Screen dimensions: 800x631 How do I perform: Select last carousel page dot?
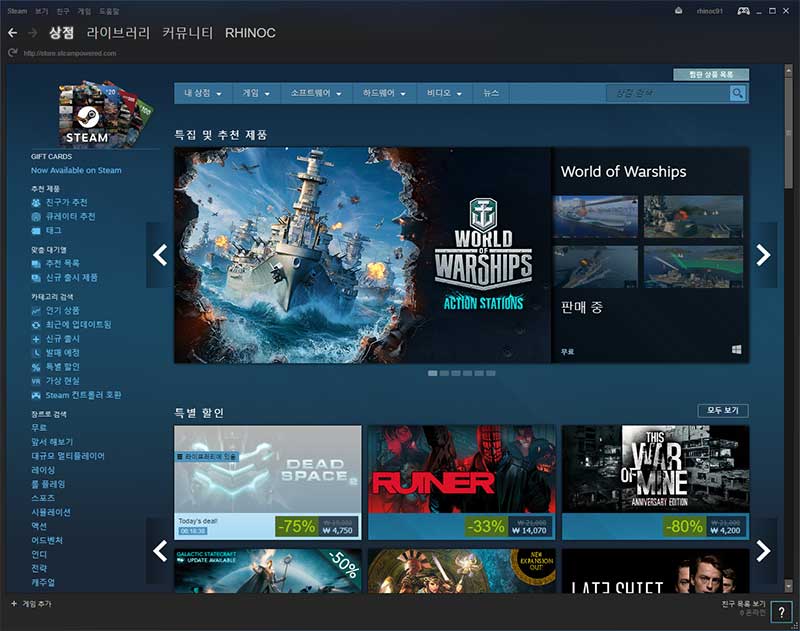pos(491,373)
